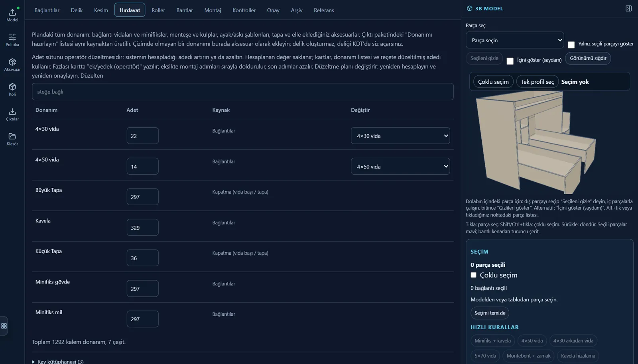
Task: Open the Koli sidebar icon
Action: 12,89
